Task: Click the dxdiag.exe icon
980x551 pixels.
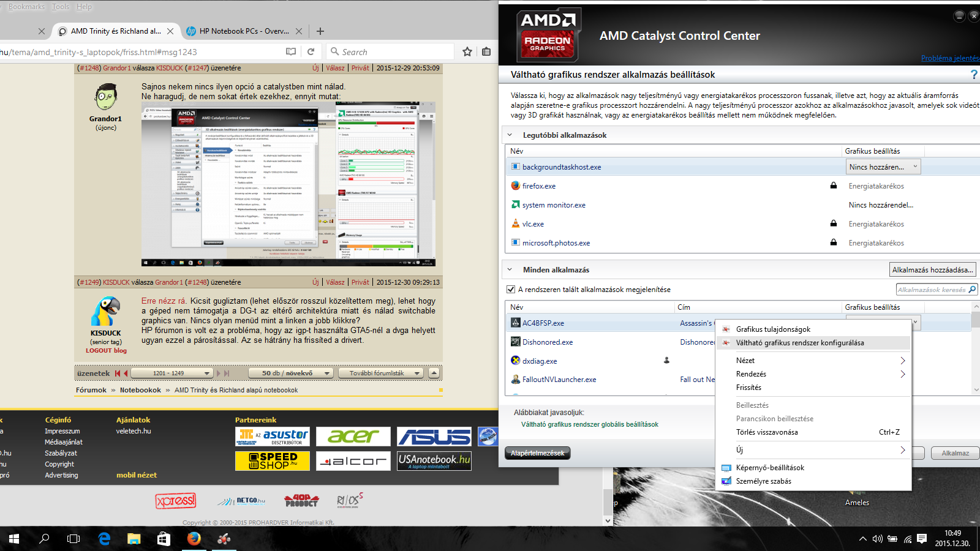Action: point(516,361)
